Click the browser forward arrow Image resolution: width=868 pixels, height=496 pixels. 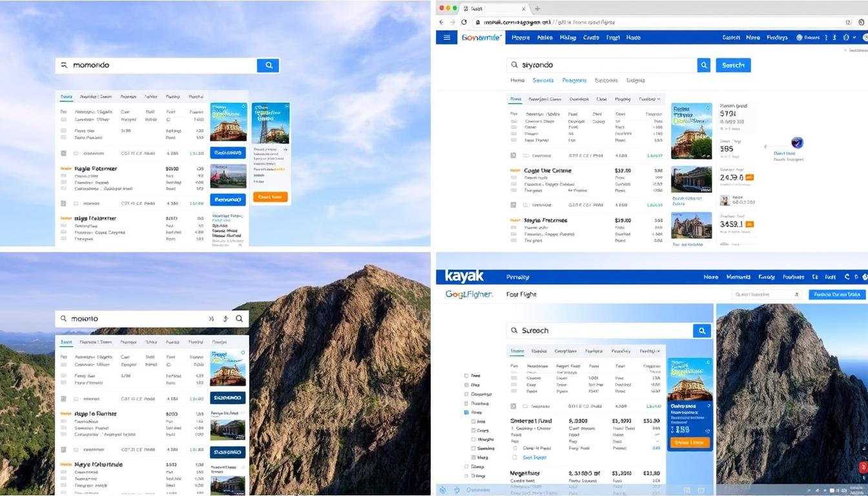(x=453, y=21)
